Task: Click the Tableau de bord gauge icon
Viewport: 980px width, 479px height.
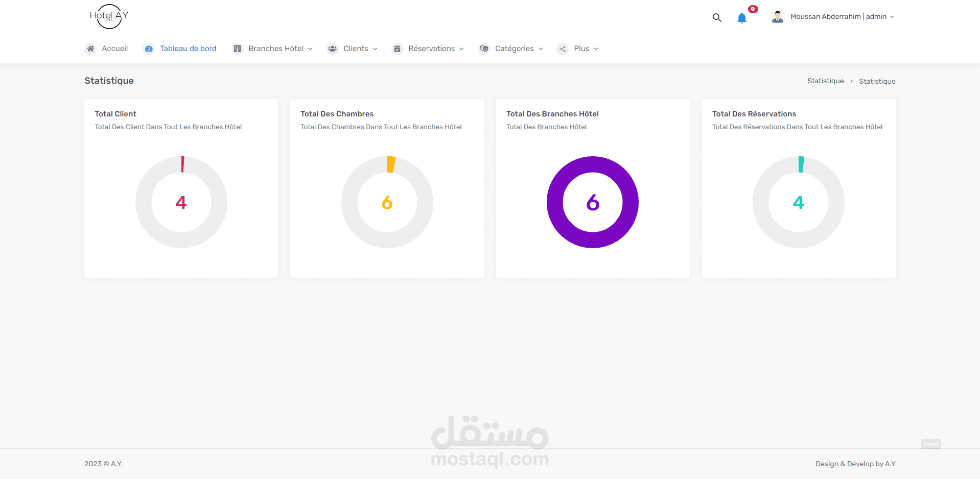Action: (x=149, y=49)
